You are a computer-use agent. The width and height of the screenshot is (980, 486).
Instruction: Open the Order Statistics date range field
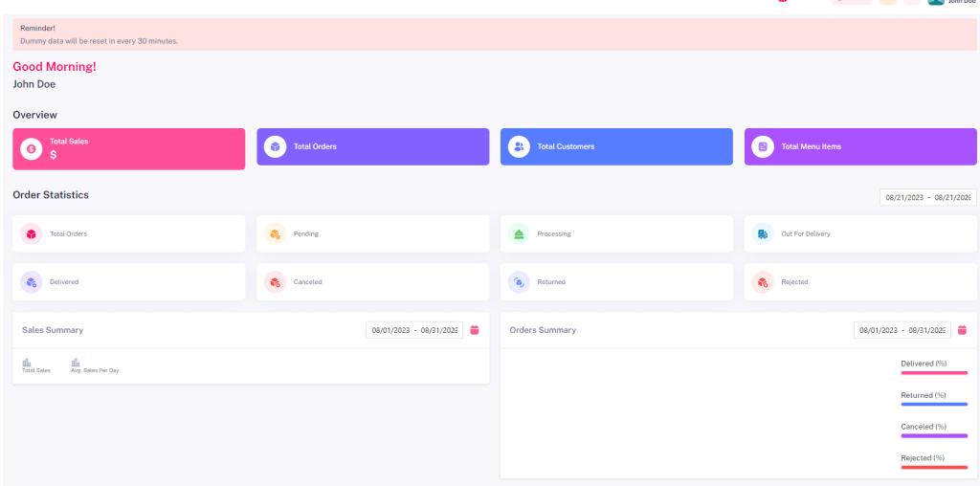pos(928,197)
